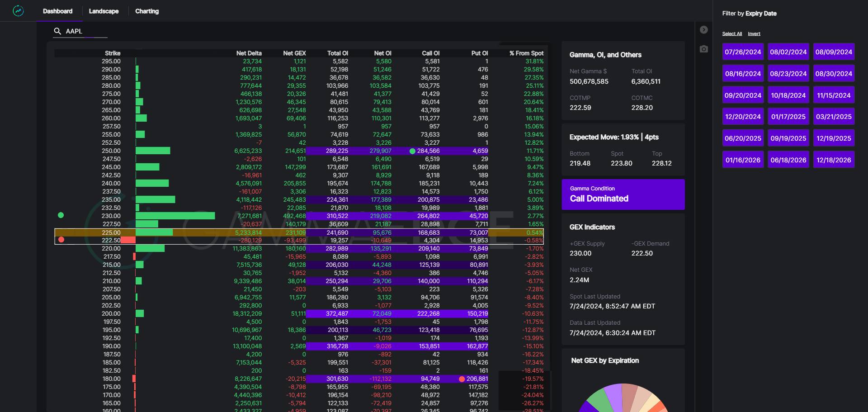Image resolution: width=868 pixels, height=412 pixels.
Task: Toggle the 01/17/2025 expiry filter
Action: click(788, 117)
